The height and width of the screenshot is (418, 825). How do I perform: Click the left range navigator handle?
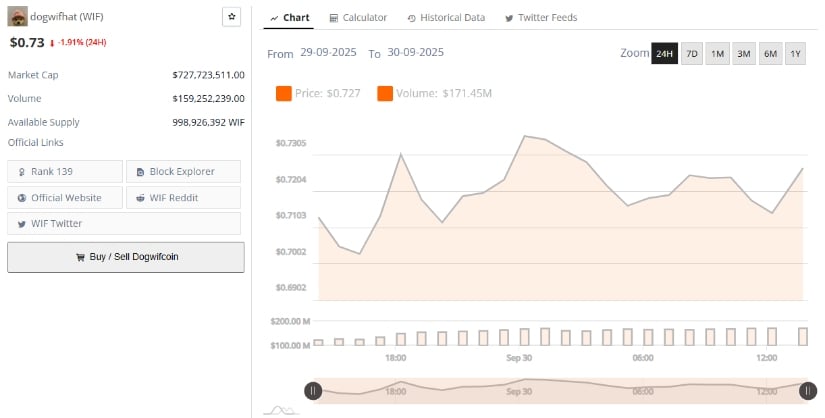313,391
